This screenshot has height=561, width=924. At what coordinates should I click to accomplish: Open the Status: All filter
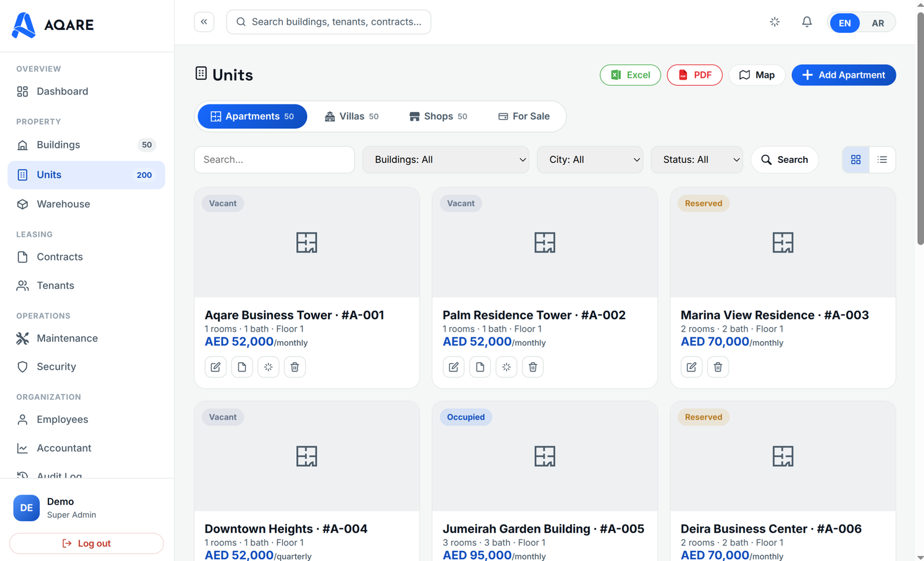[x=697, y=159]
